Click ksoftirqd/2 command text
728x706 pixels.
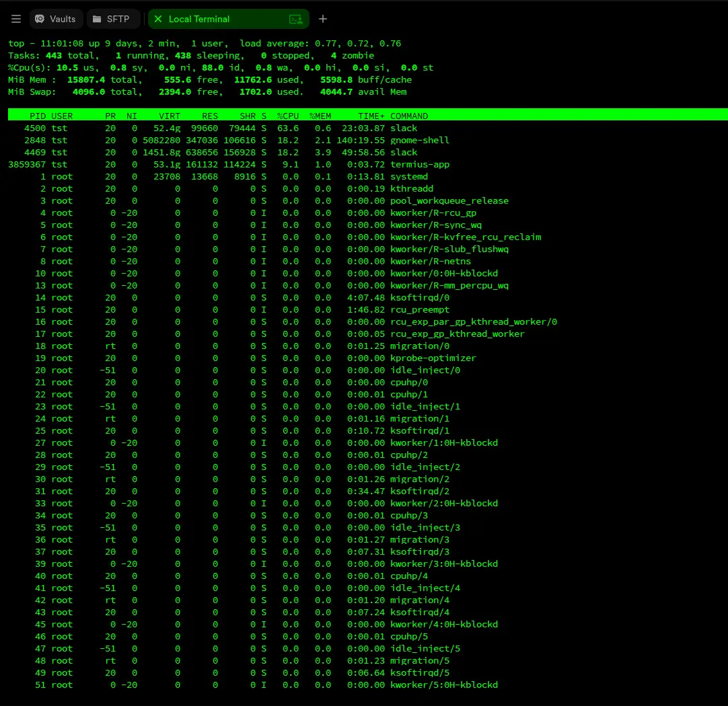point(420,492)
